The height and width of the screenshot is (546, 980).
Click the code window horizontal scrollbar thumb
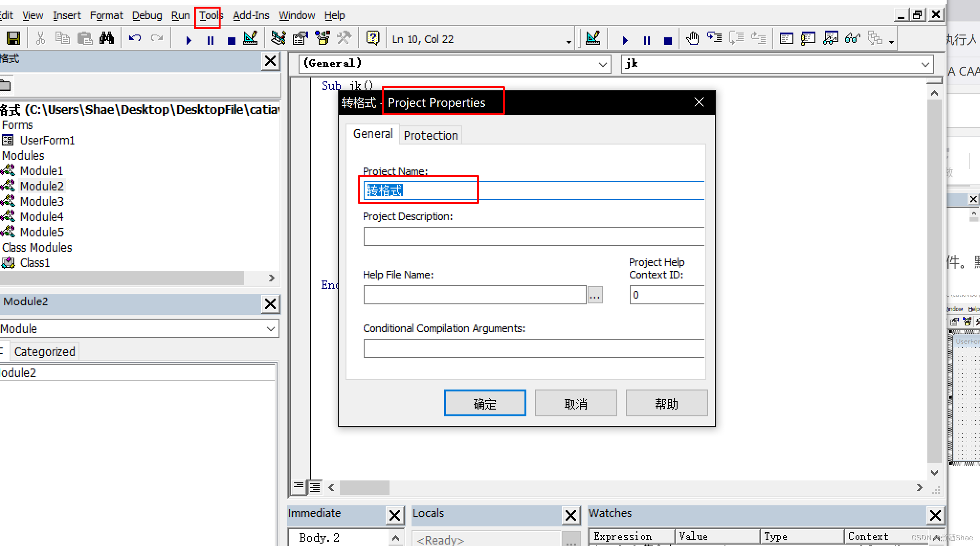point(364,488)
